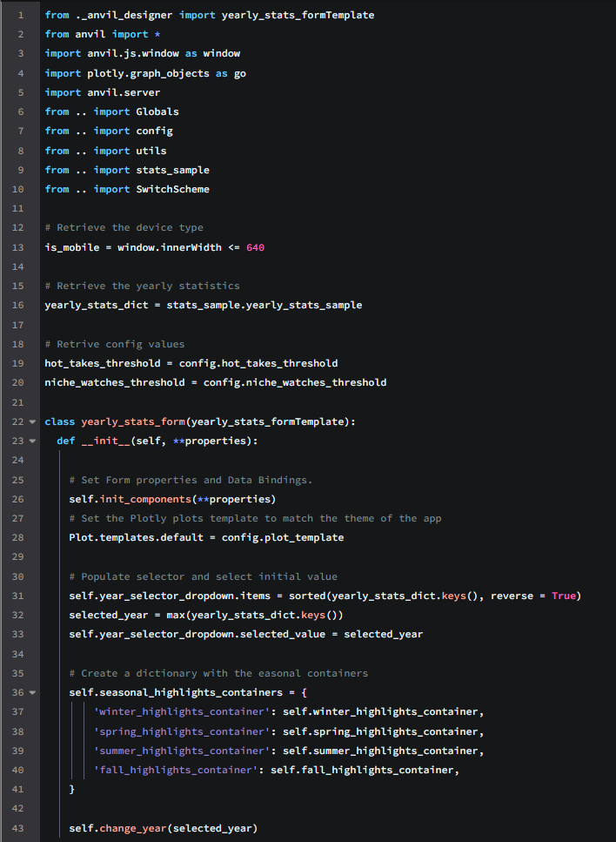
Task: Collapse the seasonal_highlights_containers dictionary fold arrow
Action: [32, 693]
